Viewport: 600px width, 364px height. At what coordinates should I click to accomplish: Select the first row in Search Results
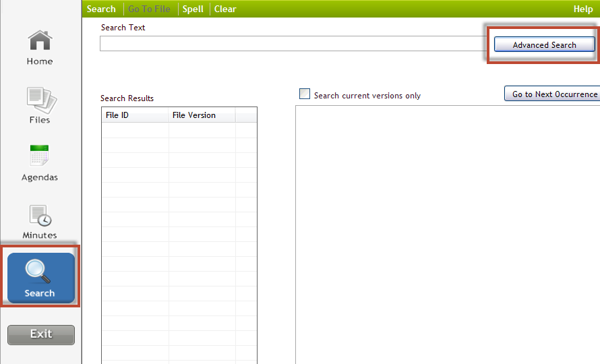pos(179,130)
